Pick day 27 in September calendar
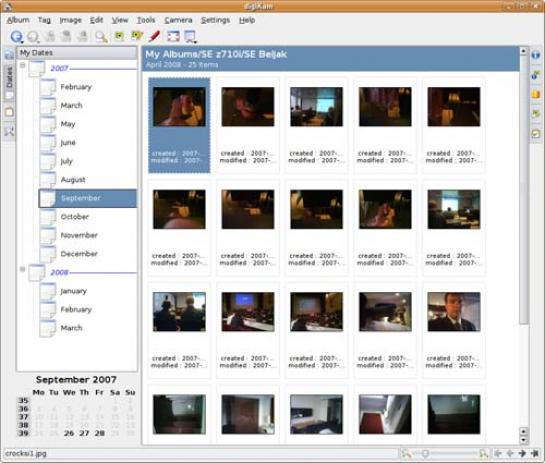This screenshot has height=463, width=545. 84,433
